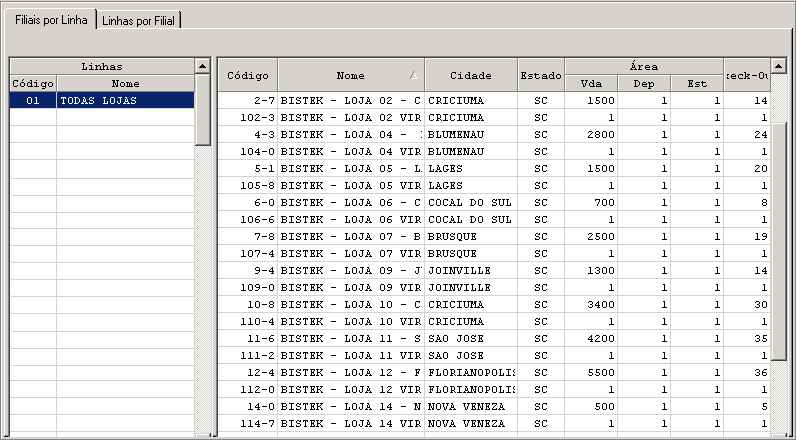Image resolution: width=797 pixels, height=441 pixels.
Task: Click the Vda value 4200
Action: coord(591,339)
